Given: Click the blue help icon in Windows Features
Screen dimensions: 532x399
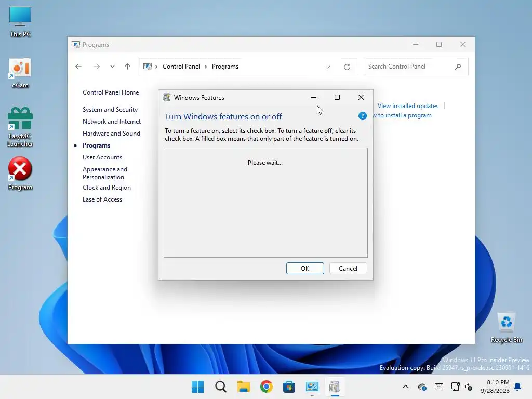Looking at the screenshot, I should pyautogui.click(x=362, y=116).
